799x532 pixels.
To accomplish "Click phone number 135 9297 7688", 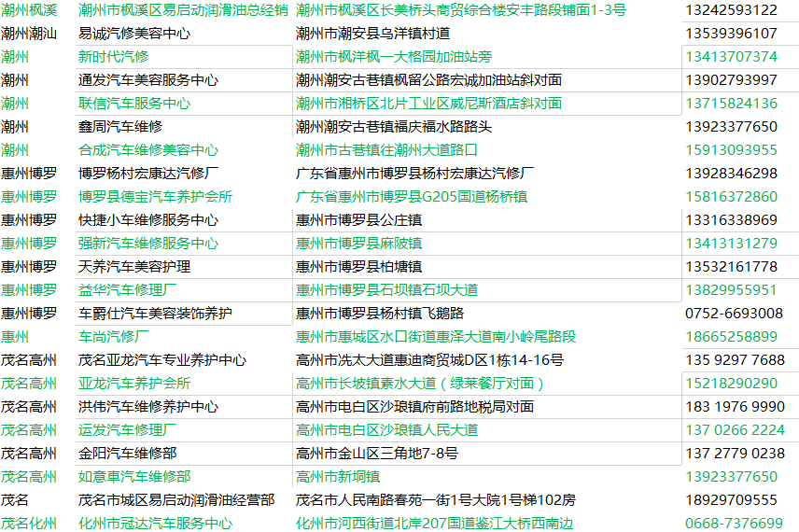I will click(735, 360).
